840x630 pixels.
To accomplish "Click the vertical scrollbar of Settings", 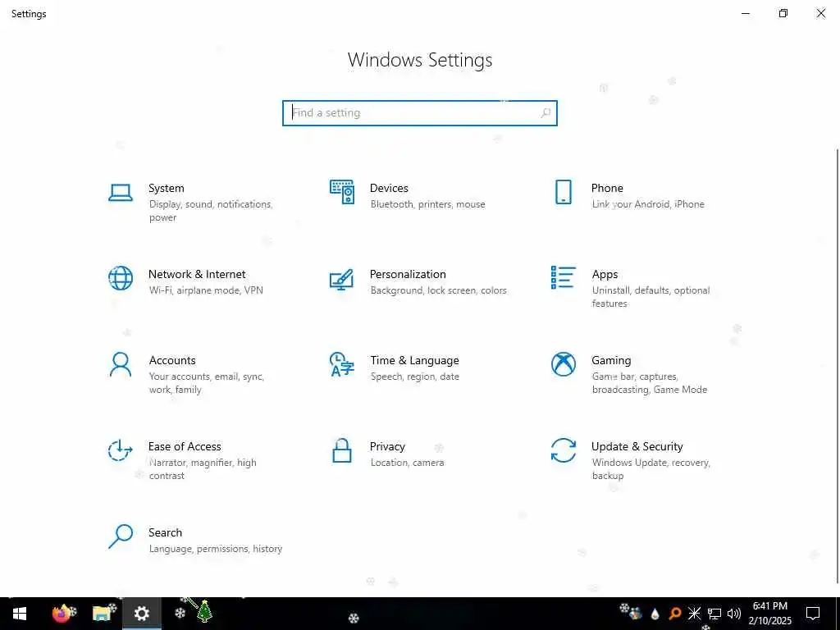I will [x=836, y=366].
